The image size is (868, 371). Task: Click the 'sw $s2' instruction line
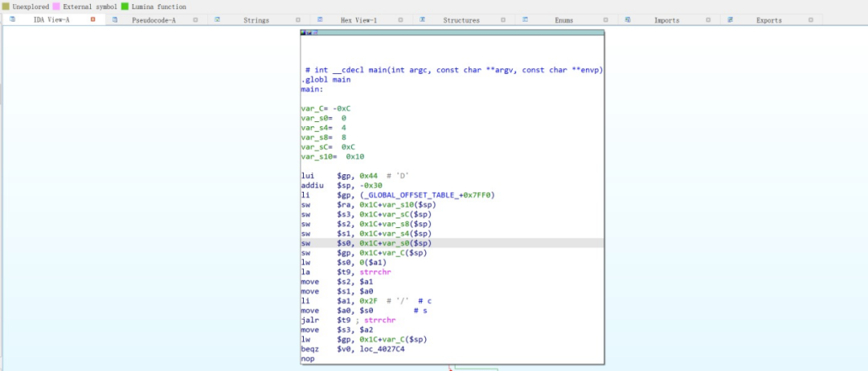[366, 224]
